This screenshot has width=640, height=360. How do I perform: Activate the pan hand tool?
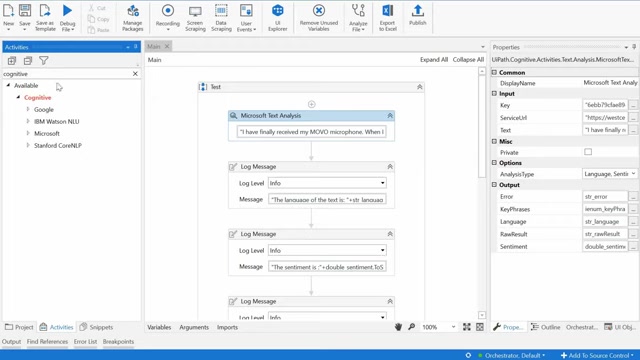click(398, 327)
